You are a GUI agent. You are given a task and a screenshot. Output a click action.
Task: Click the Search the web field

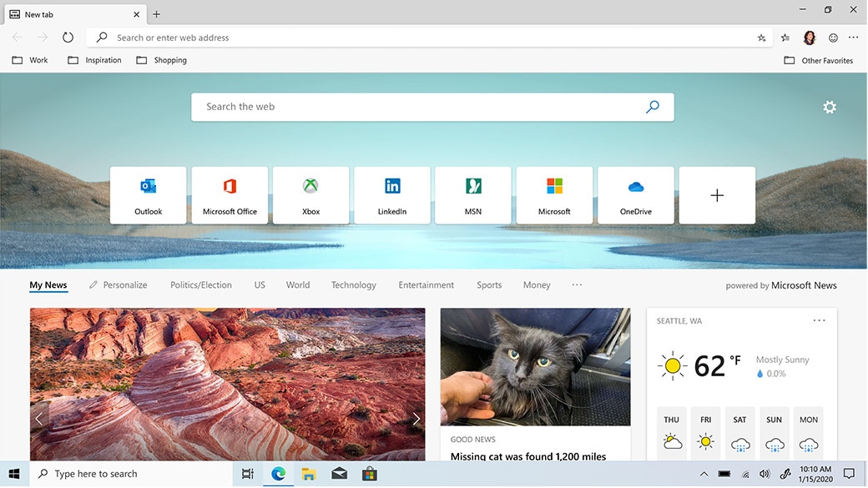pos(417,107)
